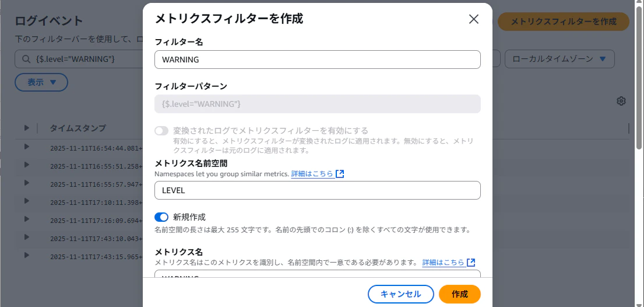Click the メトリクス名 input at dialog bottom
This screenshot has height=307, width=644.
(318, 274)
